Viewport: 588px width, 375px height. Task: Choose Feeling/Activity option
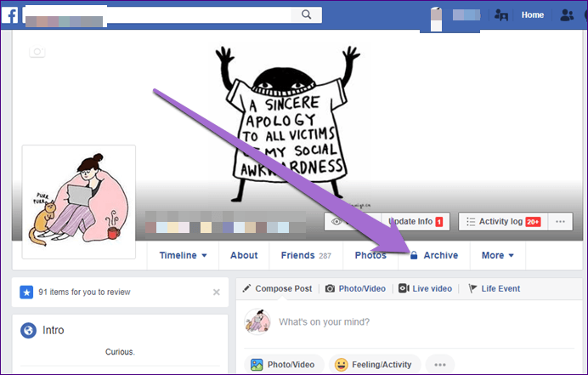point(375,365)
